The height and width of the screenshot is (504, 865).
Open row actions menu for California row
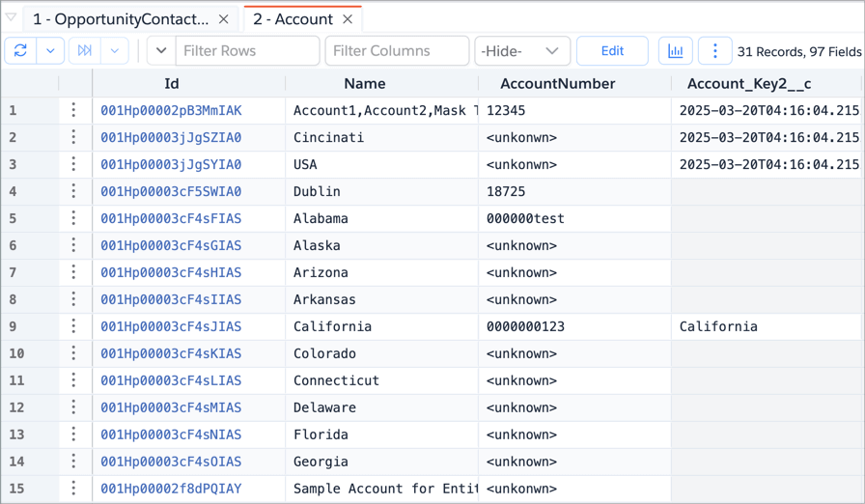pos(73,326)
